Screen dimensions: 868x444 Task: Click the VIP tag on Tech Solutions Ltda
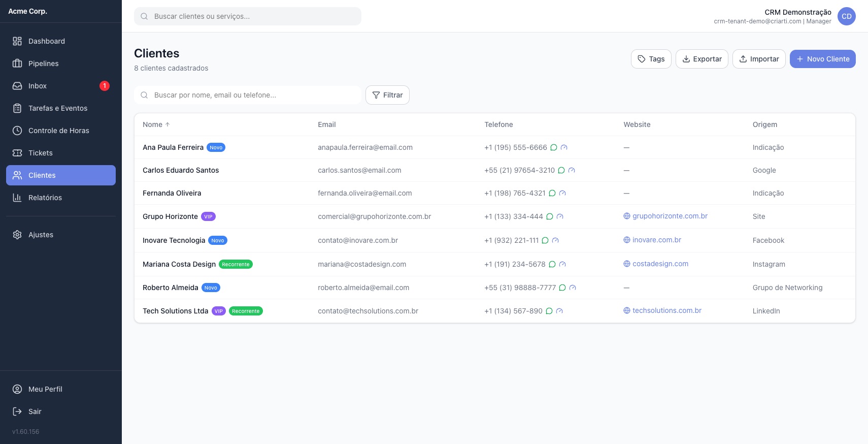[219, 311]
